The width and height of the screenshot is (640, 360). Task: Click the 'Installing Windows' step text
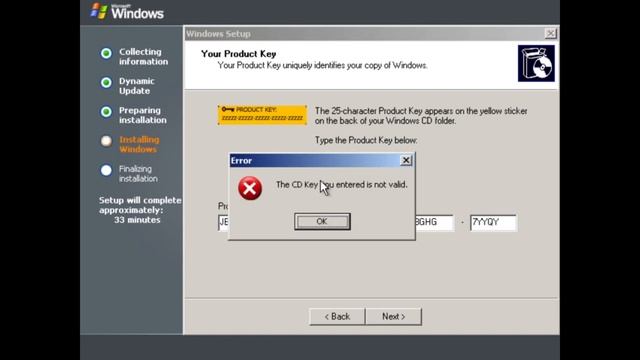pos(139,144)
